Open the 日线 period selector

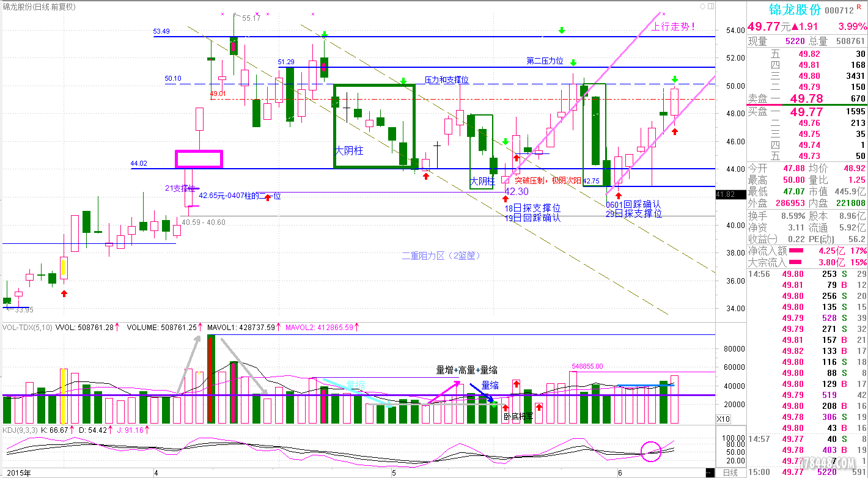[729, 473]
